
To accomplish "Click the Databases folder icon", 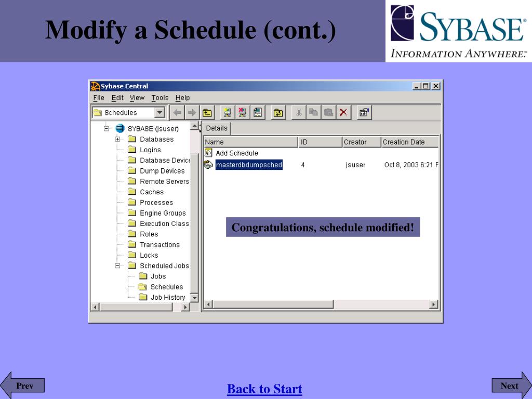I will click(x=132, y=139).
